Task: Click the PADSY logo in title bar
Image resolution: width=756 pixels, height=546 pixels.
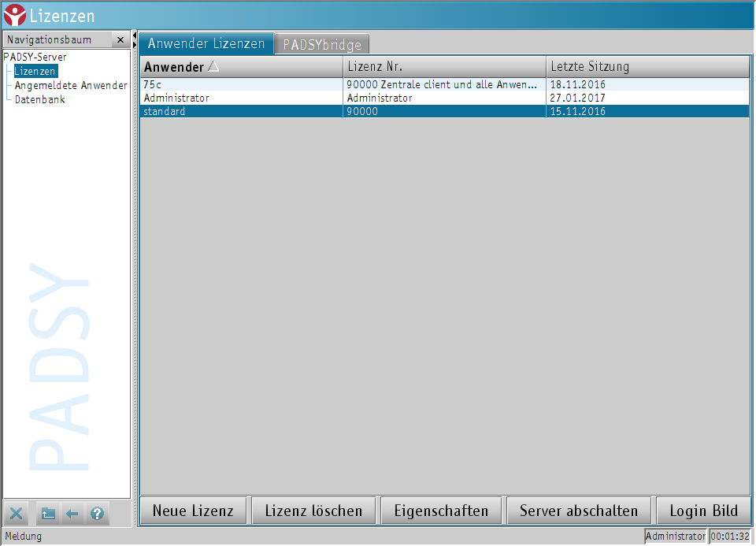Action: (x=14, y=15)
